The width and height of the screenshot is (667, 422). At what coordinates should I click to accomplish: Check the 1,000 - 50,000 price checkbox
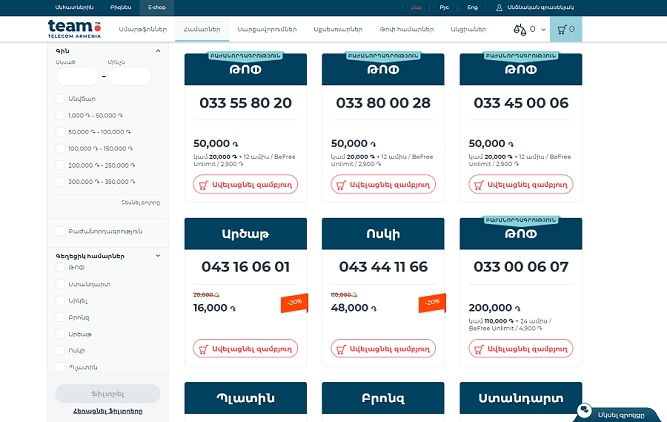tap(60, 116)
